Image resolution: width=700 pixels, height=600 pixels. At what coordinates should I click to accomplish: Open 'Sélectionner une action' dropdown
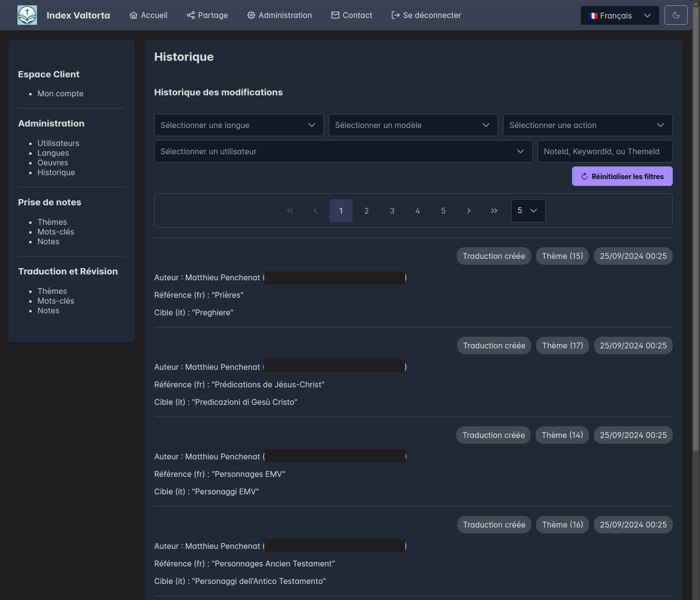(x=587, y=125)
